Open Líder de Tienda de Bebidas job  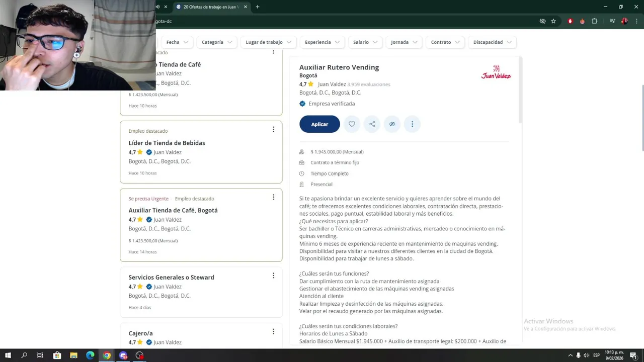click(x=167, y=143)
